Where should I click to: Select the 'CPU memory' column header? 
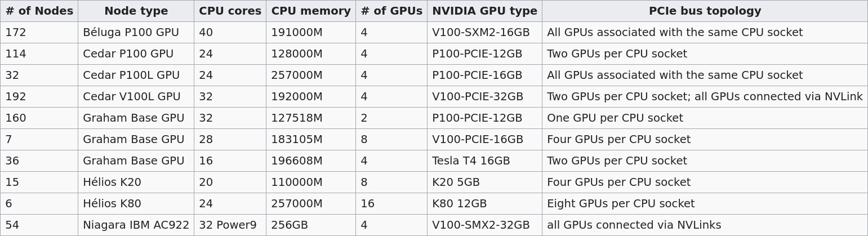coord(311,11)
